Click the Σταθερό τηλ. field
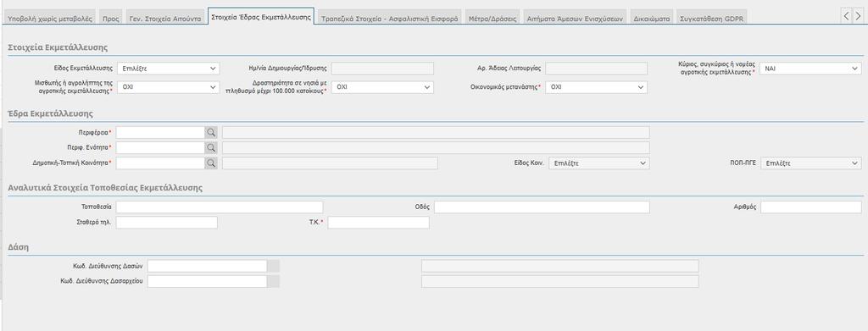This screenshot has width=868, height=331. 167,223
